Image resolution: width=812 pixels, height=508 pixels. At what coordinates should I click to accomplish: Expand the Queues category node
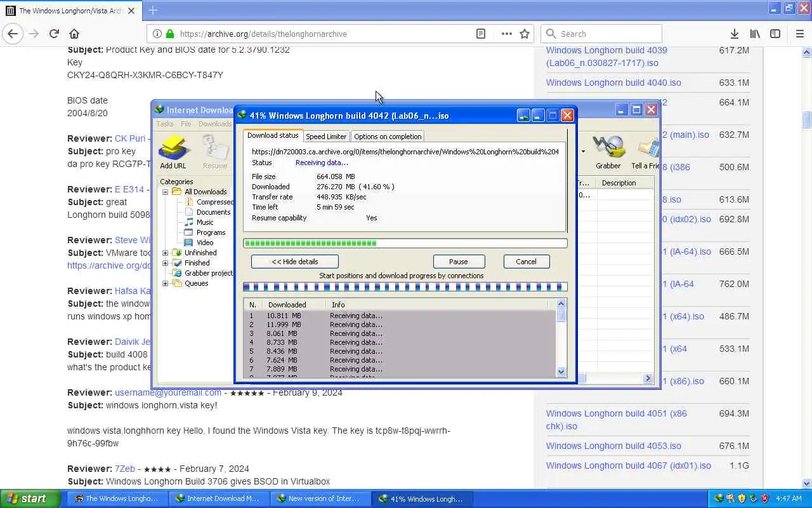coord(166,283)
